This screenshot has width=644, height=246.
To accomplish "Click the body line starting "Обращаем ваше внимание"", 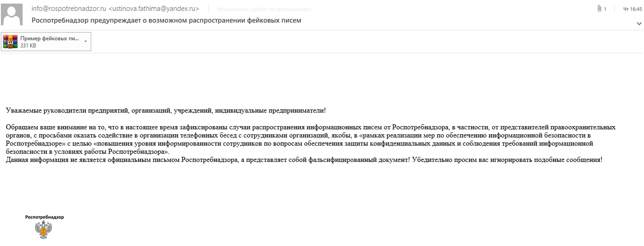I will (x=310, y=128).
